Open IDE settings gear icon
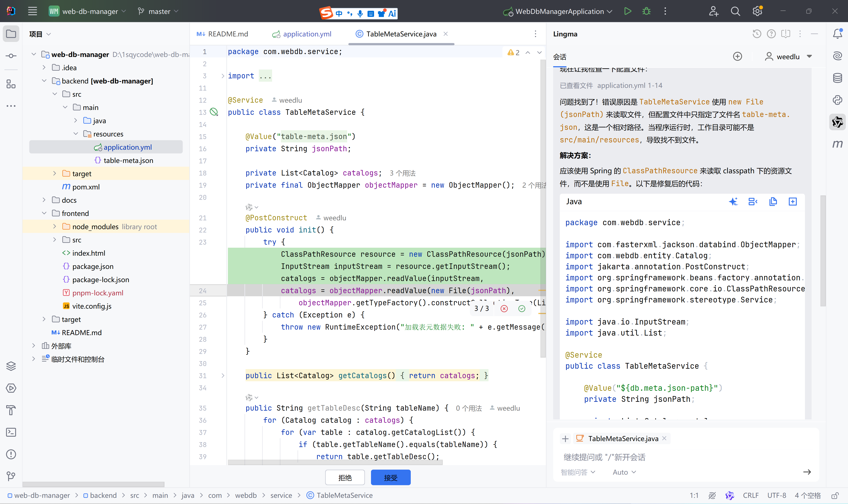The image size is (848, 504). 757,11
